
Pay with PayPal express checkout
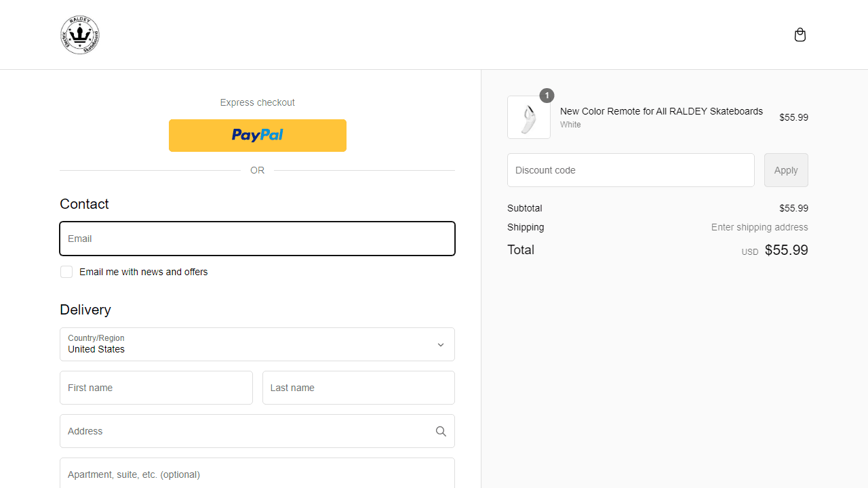(258, 136)
